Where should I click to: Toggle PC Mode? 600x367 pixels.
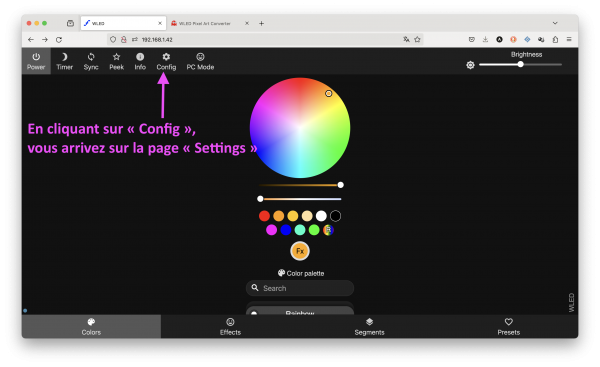[200, 61]
